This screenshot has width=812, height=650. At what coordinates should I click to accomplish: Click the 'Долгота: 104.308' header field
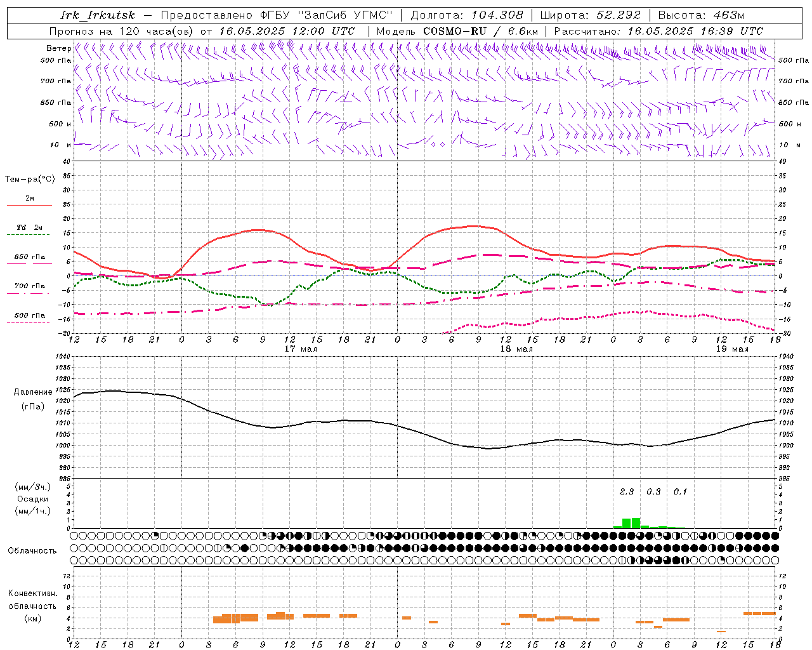click(467, 15)
